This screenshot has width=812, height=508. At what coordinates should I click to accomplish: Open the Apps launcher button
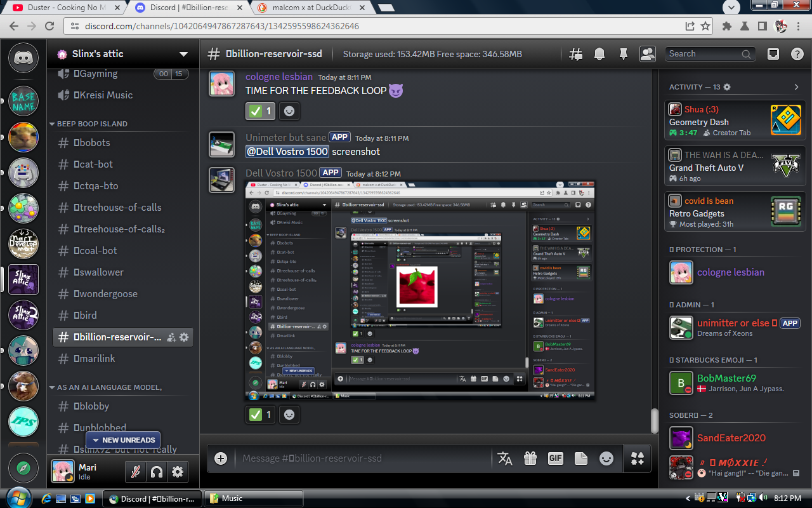point(638,458)
